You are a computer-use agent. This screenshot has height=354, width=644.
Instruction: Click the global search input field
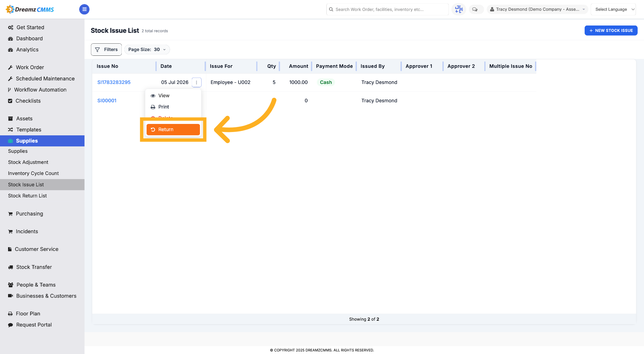coord(387,9)
